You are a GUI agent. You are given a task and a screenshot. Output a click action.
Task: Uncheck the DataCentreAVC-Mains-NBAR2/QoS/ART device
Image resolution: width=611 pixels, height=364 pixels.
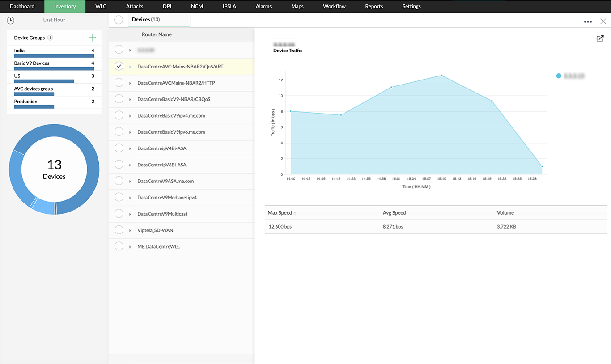(119, 66)
